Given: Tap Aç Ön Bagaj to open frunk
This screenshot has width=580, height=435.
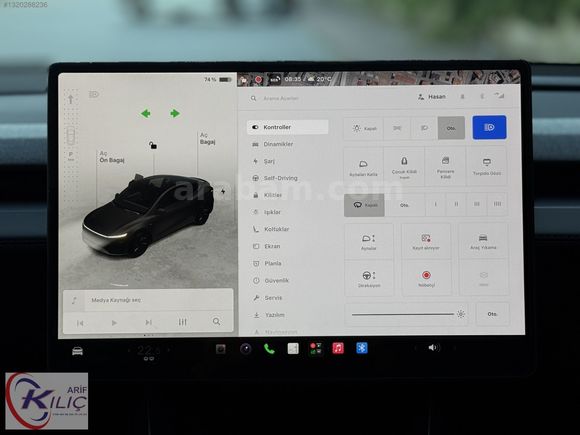Looking at the screenshot, I should 111,157.
